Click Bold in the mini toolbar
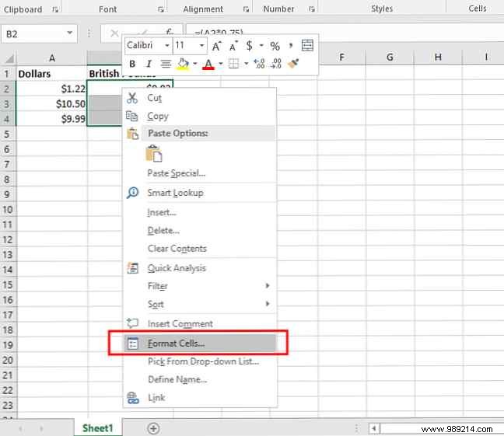Image resolution: width=504 pixels, height=436 pixels. click(132, 64)
